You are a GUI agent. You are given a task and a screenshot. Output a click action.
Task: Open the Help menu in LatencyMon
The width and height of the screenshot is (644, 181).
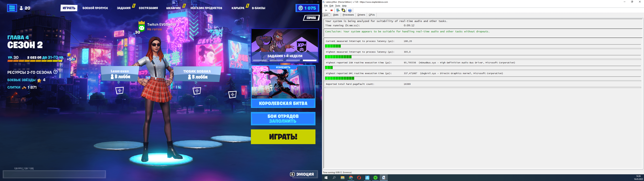click(344, 6)
